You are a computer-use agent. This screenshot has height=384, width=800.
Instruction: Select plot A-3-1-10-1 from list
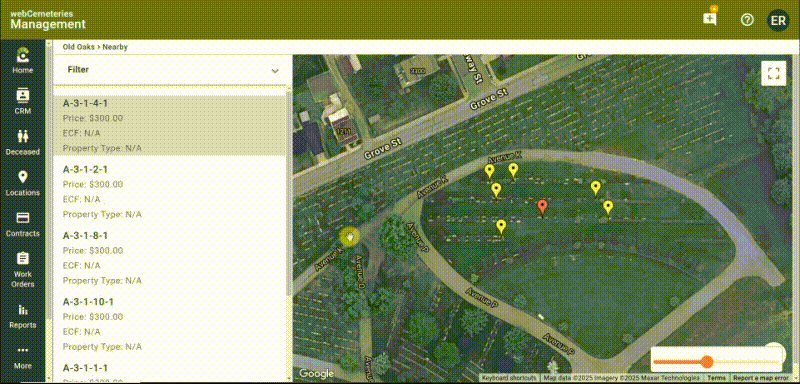(169, 323)
